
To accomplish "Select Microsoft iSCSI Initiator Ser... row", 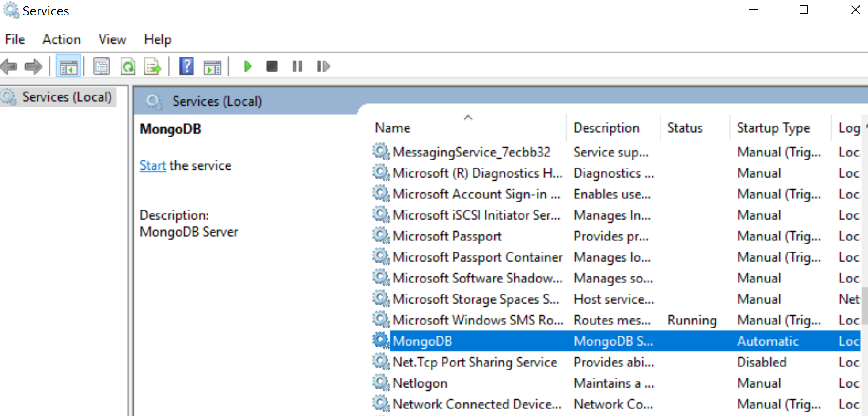I will 616,215.
